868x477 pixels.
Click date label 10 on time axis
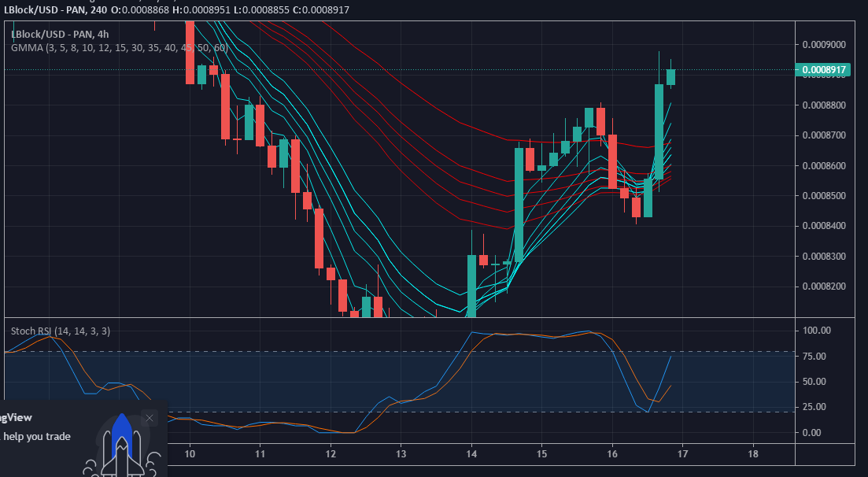(190, 454)
